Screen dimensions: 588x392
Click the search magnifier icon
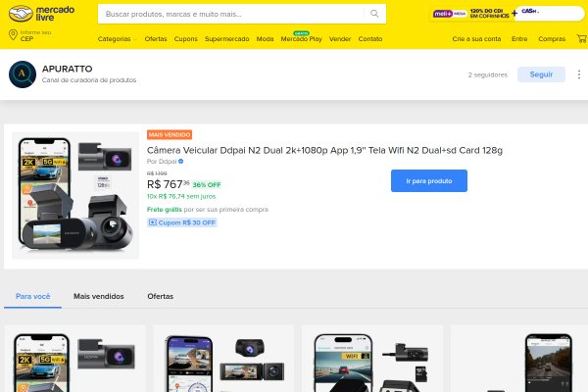tap(374, 14)
